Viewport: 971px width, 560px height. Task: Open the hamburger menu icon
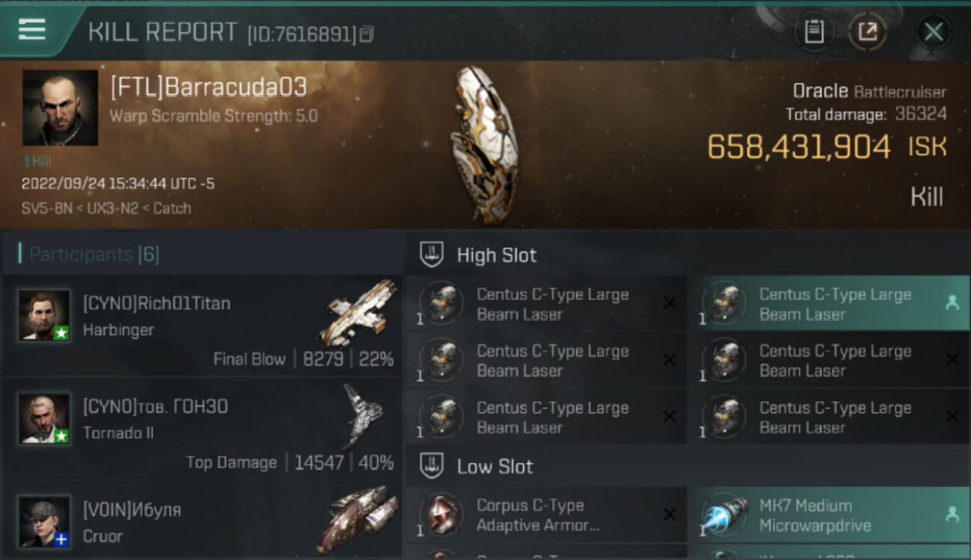32,30
